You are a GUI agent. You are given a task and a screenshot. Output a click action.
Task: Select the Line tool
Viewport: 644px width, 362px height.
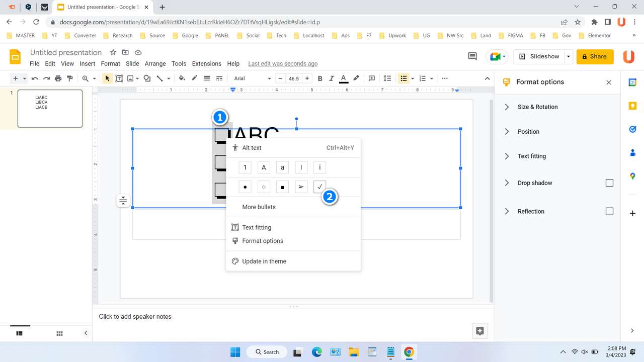click(159, 78)
